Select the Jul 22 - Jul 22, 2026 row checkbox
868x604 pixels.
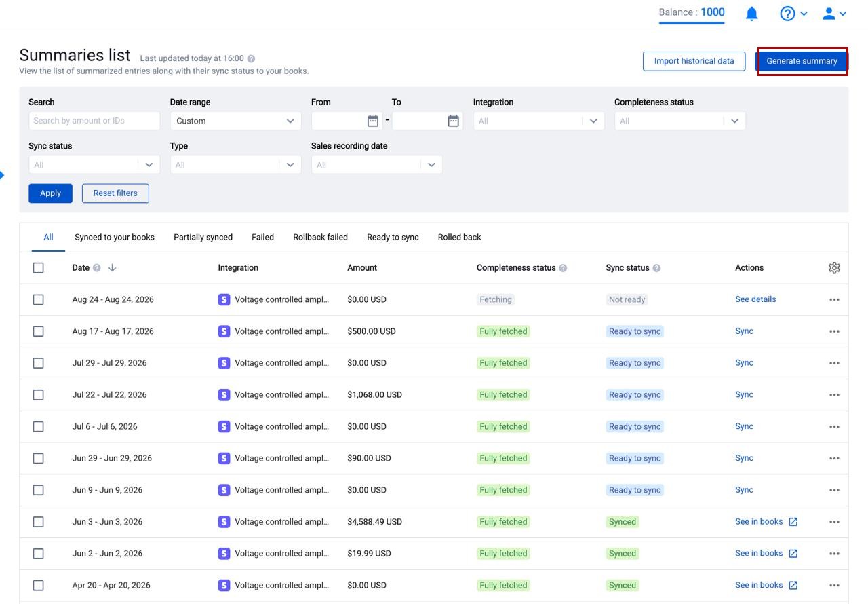[38, 395]
